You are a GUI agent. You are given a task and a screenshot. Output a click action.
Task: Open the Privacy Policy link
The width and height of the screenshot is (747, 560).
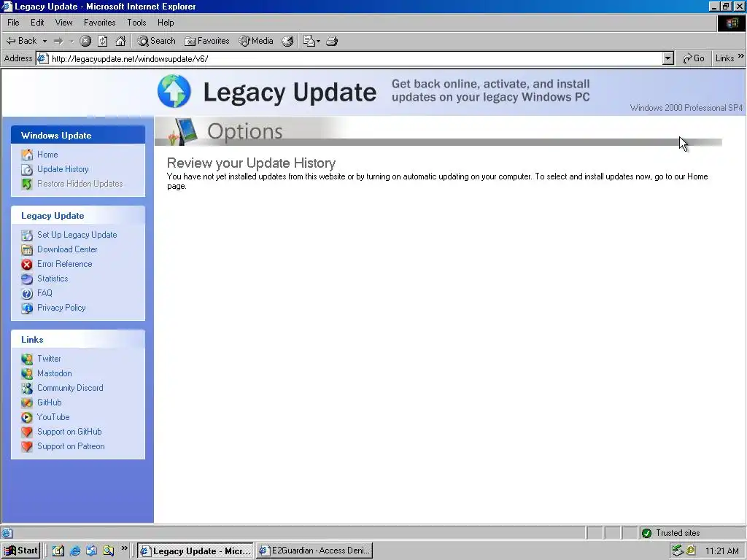pos(61,308)
